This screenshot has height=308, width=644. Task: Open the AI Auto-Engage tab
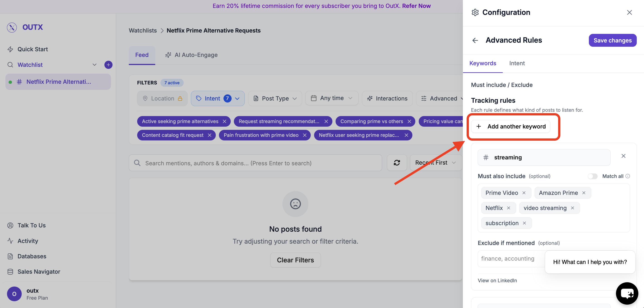[x=191, y=55]
